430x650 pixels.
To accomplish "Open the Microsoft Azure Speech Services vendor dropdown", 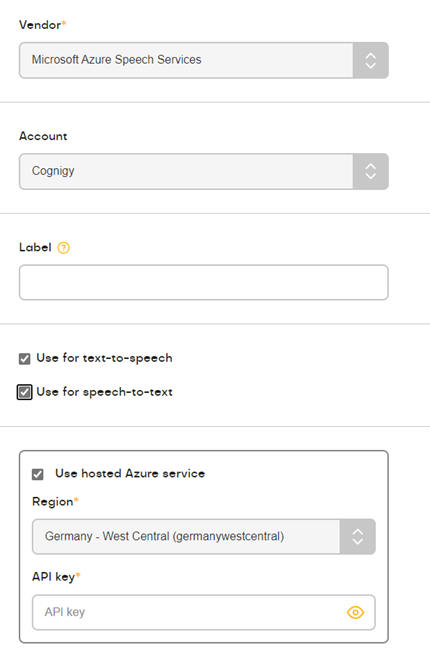I will [x=204, y=61].
